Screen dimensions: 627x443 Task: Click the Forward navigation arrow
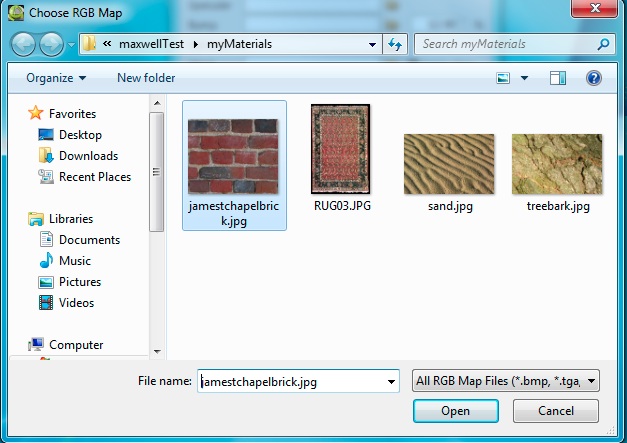pos(51,44)
